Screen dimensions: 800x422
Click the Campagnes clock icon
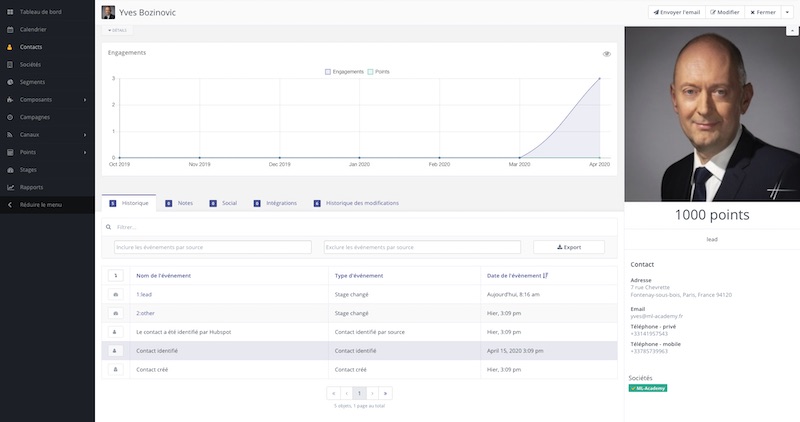(x=10, y=117)
